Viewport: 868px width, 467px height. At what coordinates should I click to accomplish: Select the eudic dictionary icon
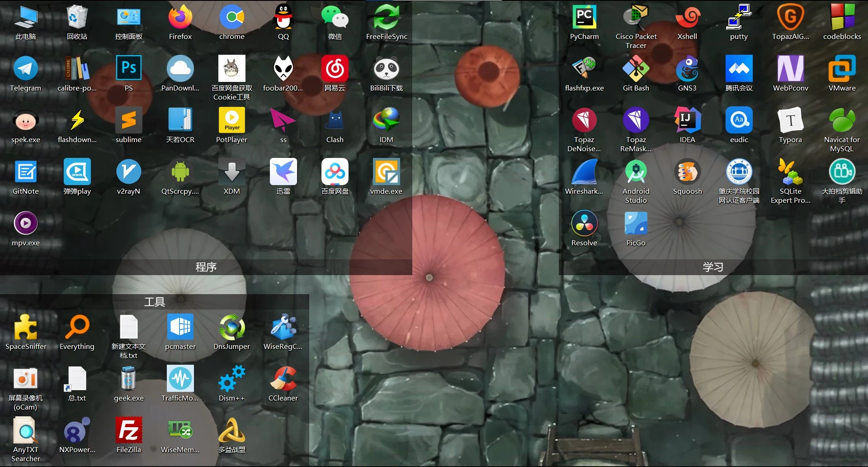click(739, 120)
